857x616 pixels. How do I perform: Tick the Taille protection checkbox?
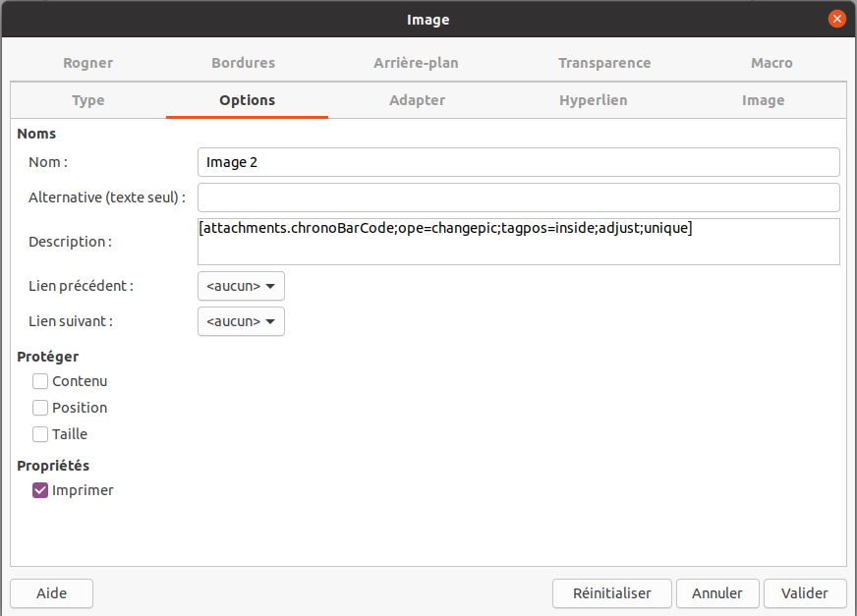click(40, 434)
